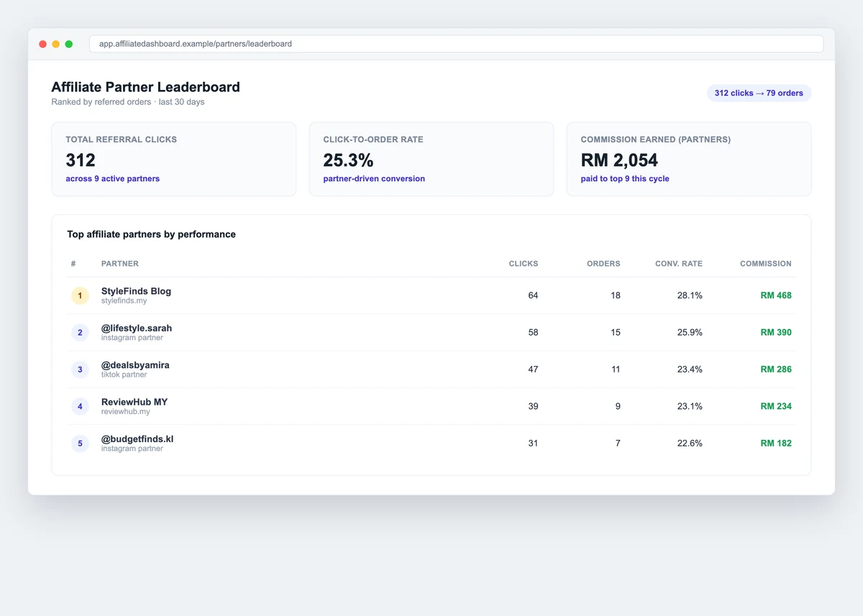Screen dimensions: 863x616
Task: Click @budgetfinds.kl orders value 7
Action: (x=618, y=443)
